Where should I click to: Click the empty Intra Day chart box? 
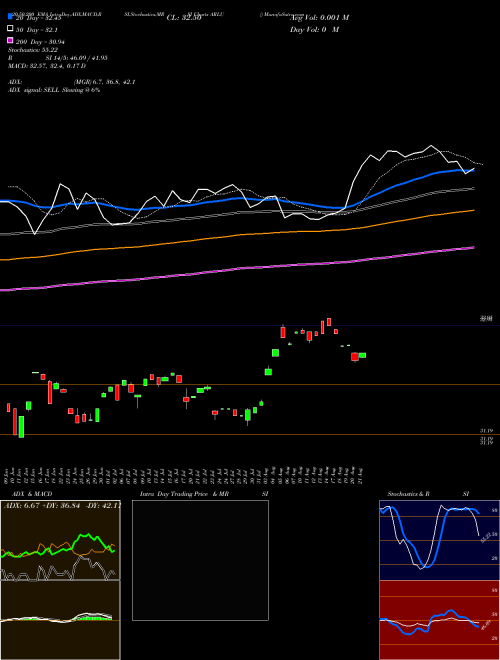pos(200,560)
